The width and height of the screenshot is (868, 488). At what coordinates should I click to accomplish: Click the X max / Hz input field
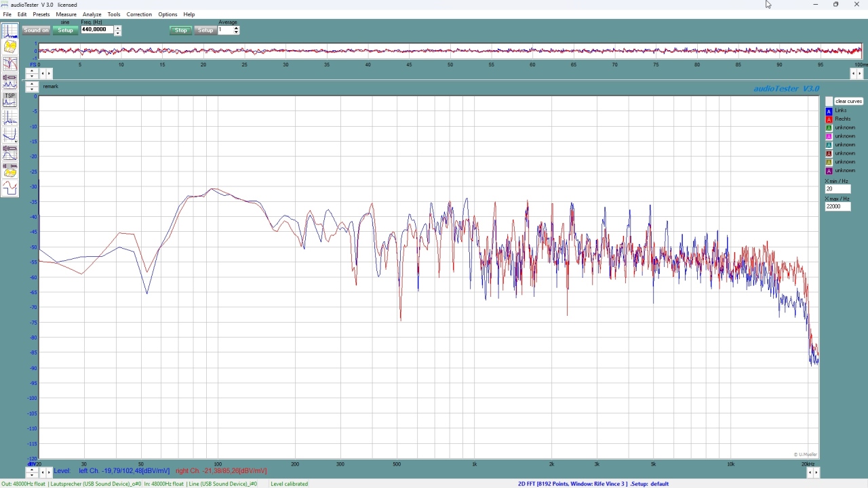pos(837,206)
